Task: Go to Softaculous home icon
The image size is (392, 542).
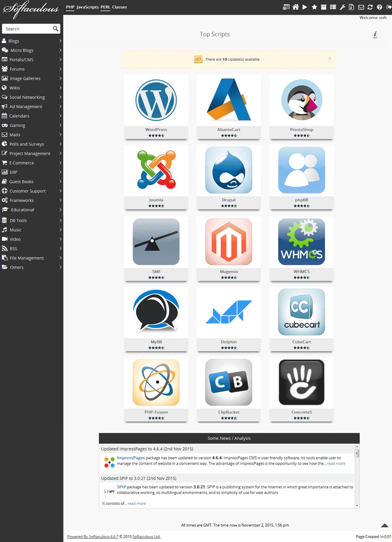Action: [x=296, y=7]
